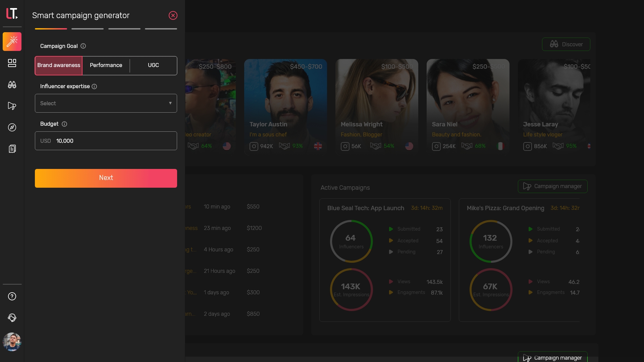The height and width of the screenshot is (362, 644).
Task: Click Instagram icon on Jesse Laray card
Action: tap(528, 146)
